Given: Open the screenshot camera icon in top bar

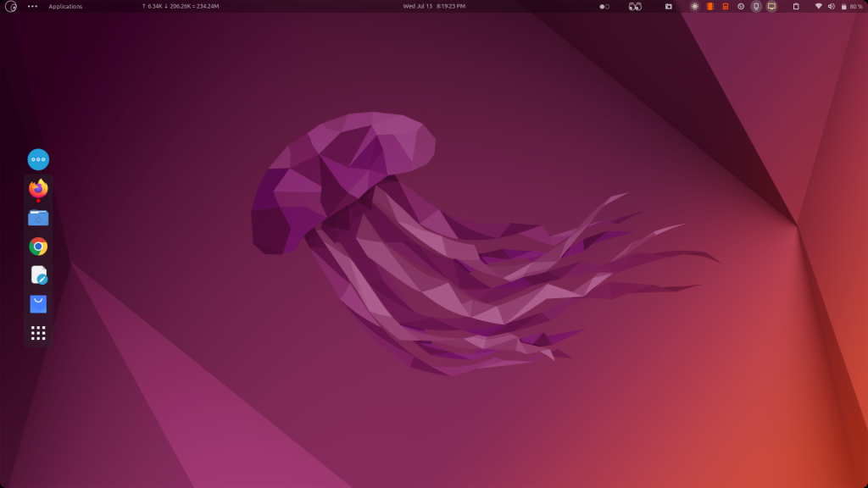Looking at the screenshot, I should tap(668, 7).
